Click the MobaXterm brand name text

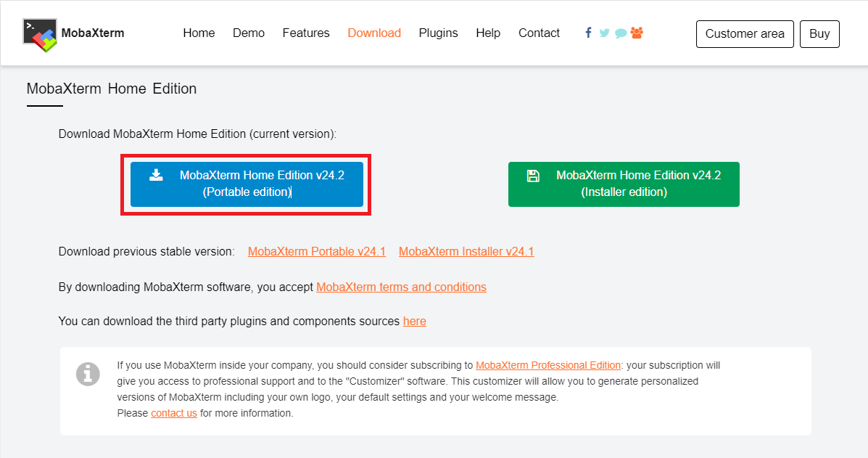click(x=93, y=33)
